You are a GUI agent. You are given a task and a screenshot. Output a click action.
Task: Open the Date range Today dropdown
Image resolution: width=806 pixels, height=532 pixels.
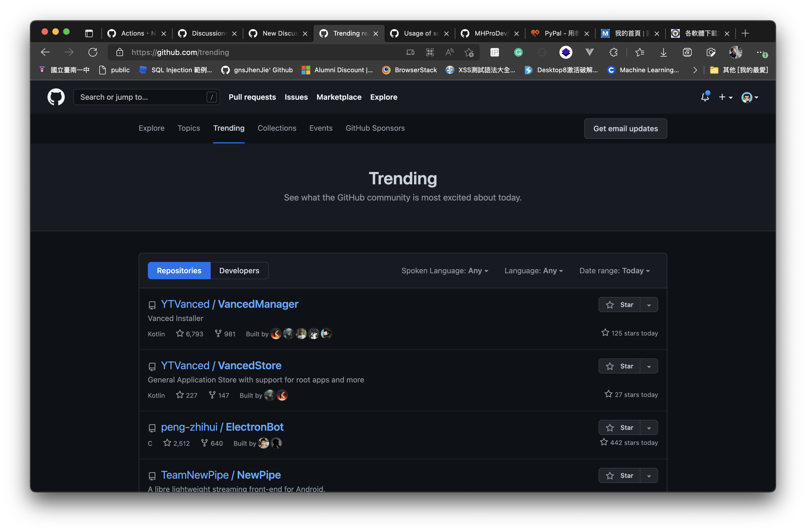click(614, 271)
